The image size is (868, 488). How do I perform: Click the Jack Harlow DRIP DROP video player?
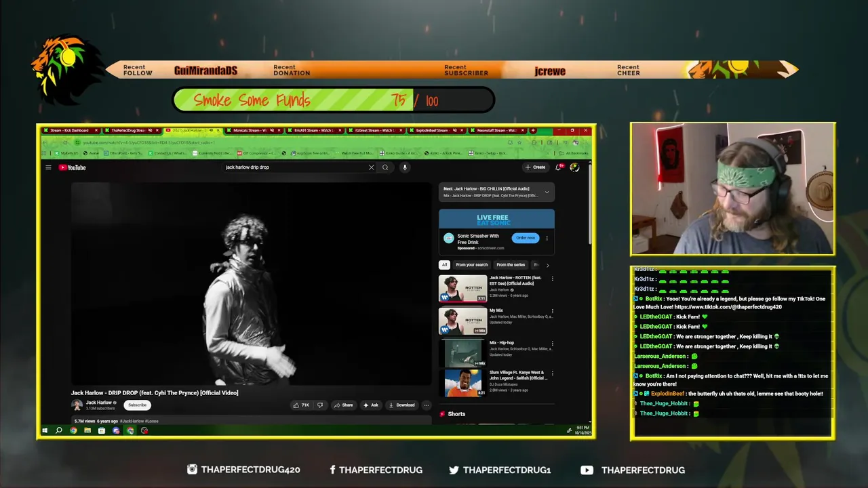251,284
